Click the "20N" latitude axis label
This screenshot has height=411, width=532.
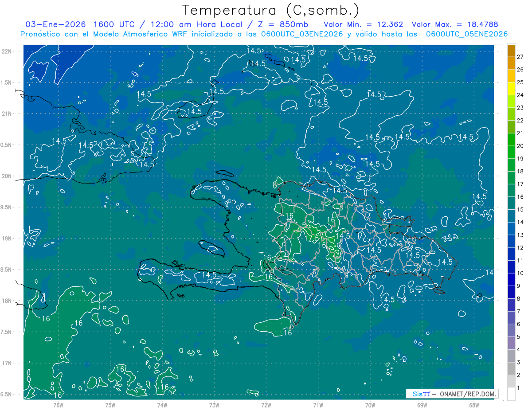pos(8,176)
